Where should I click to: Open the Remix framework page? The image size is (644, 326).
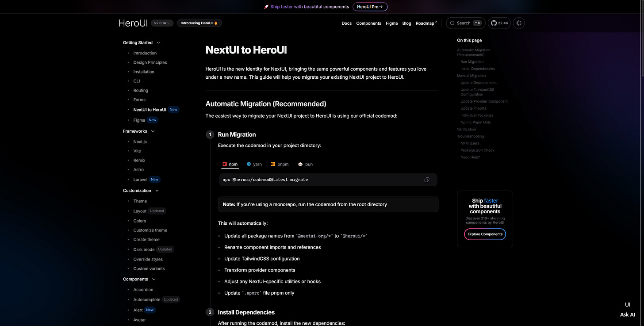(x=139, y=160)
